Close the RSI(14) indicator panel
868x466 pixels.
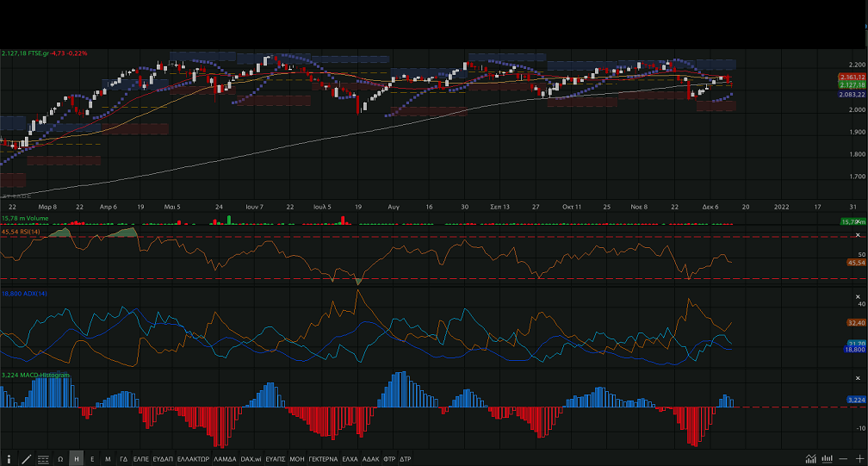click(x=859, y=235)
